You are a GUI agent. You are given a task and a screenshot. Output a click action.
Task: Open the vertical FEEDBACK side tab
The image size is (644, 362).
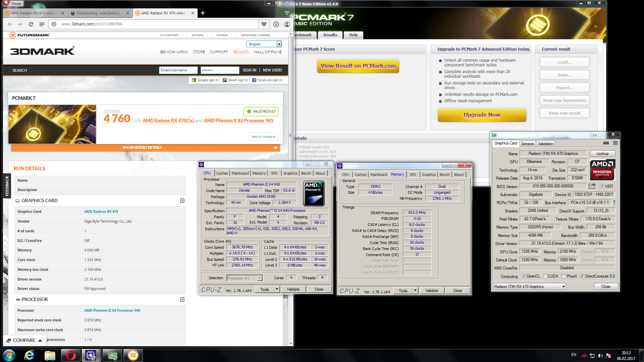point(7,186)
